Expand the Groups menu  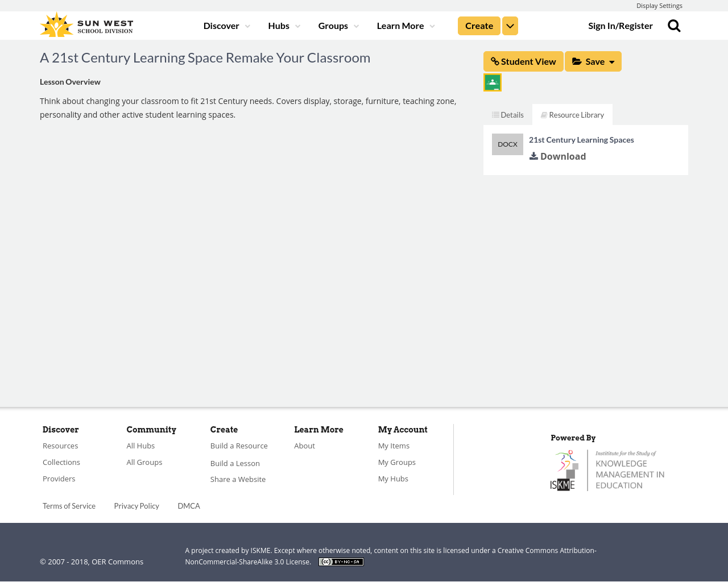coord(338,26)
